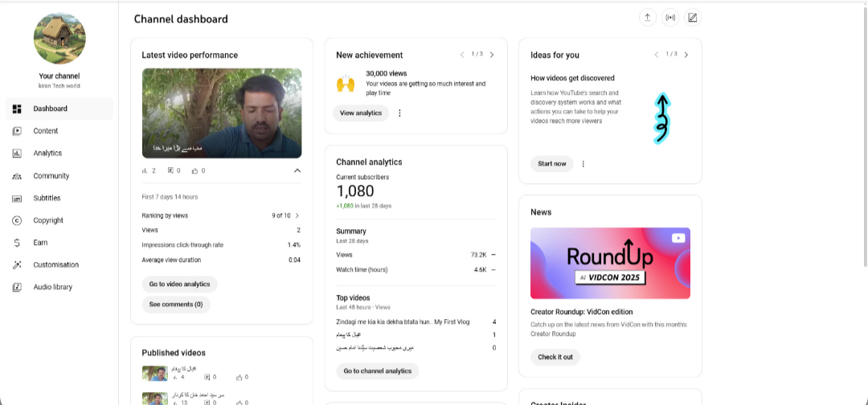This screenshot has height=405, width=868.
Task: Go to previous Ideas for you card
Action: click(x=657, y=55)
